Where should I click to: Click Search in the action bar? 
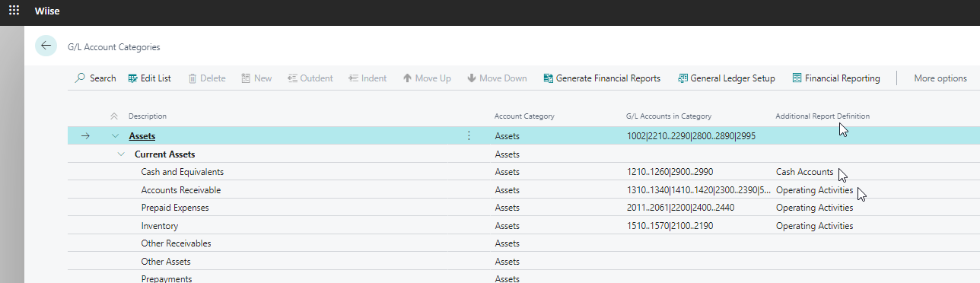[x=96, y=78]
